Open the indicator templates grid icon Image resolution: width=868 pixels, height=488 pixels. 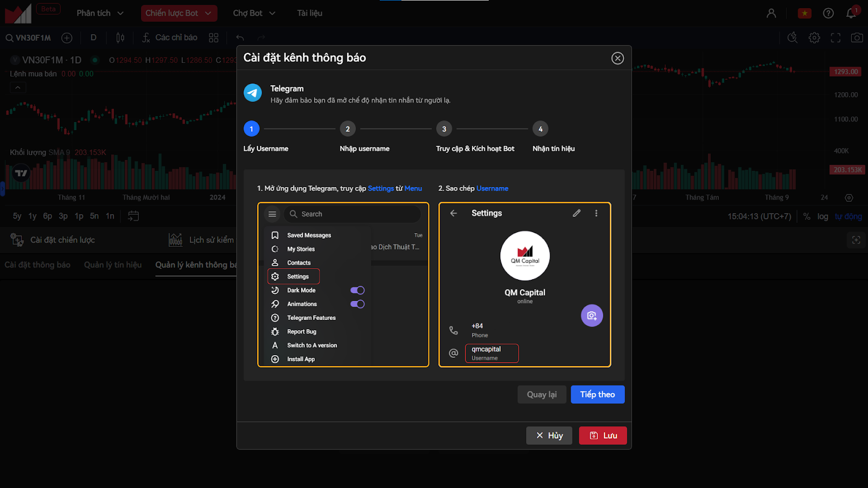coord(214,38)
